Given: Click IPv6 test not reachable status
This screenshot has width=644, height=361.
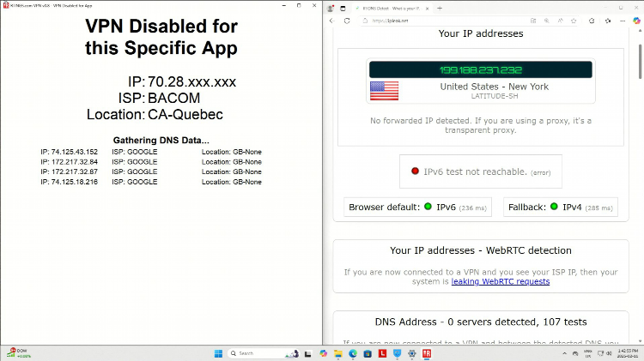Looking at the screenshot, I should point(481,171).
